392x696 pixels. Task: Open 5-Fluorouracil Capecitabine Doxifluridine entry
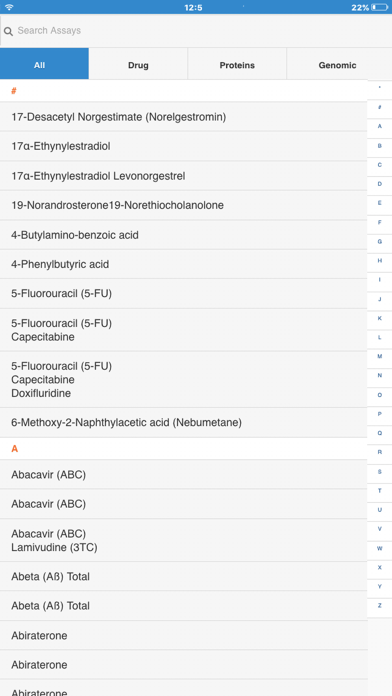[x=183, y=380]
